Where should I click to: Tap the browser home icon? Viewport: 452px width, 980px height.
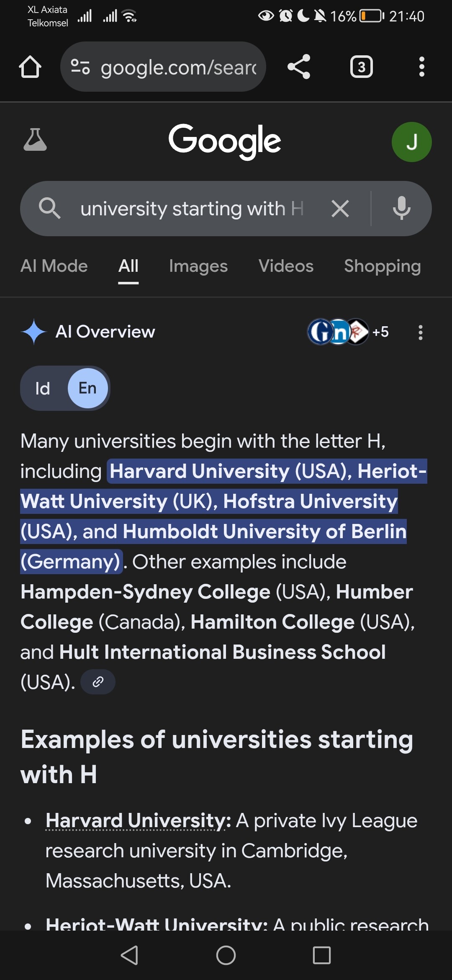30,67
